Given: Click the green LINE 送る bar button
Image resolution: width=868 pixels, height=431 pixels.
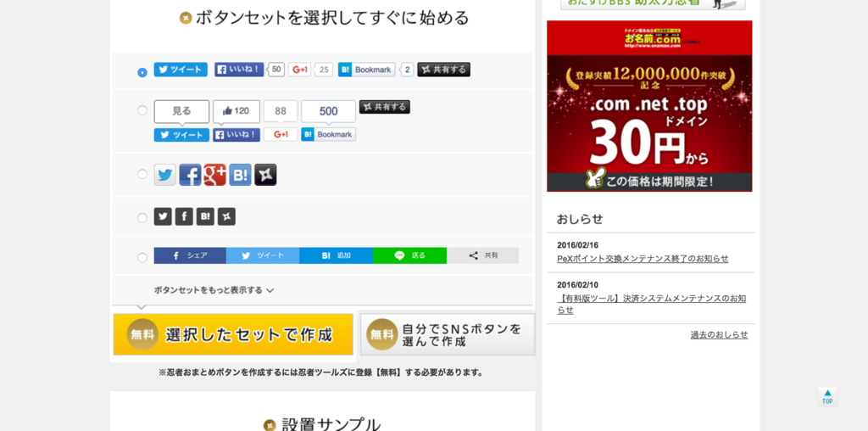Looking at the screenshot, I should coord(409,255).
